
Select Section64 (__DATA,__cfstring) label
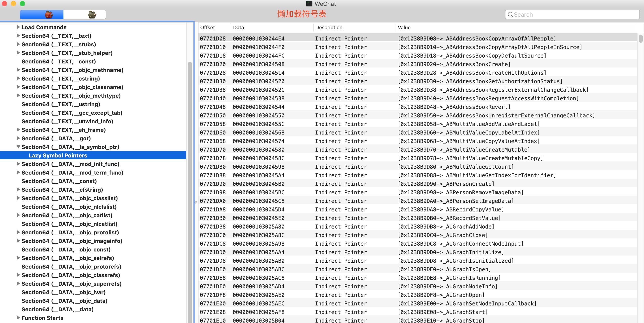coord(62,190)
